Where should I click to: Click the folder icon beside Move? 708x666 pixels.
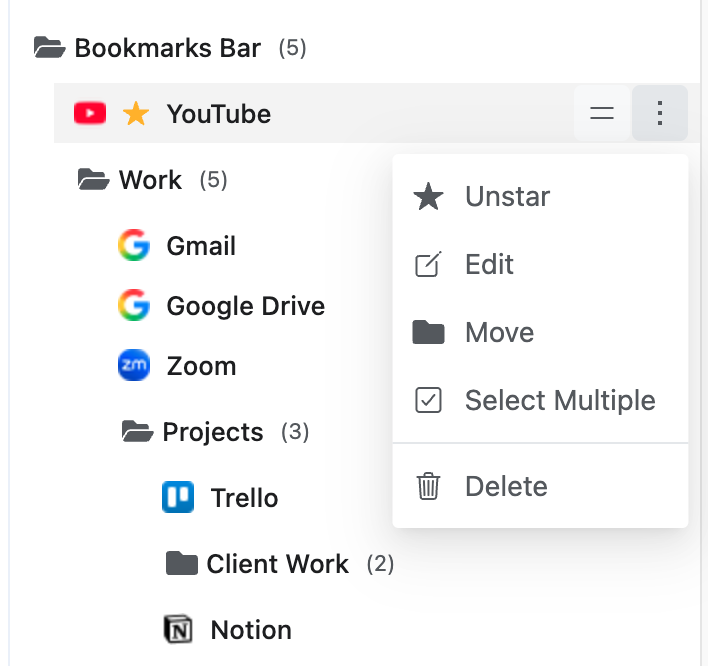pos(428,332)
